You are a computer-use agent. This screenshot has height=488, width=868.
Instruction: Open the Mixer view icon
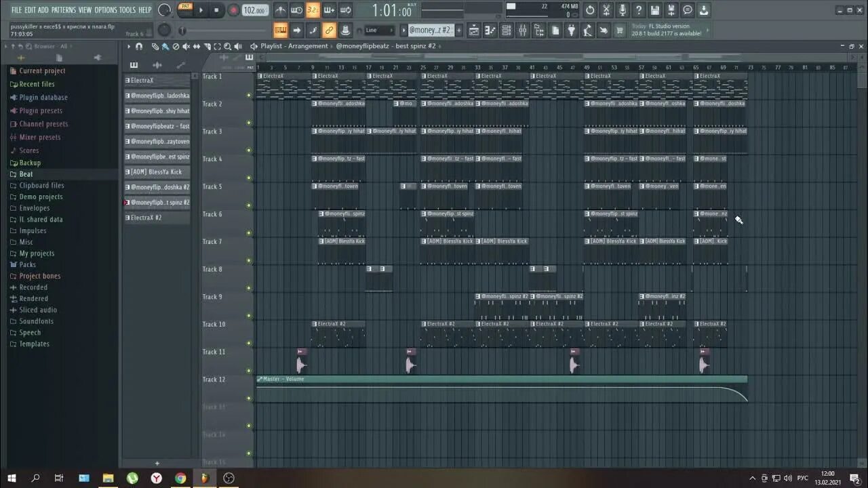click(x=522, y=30)
